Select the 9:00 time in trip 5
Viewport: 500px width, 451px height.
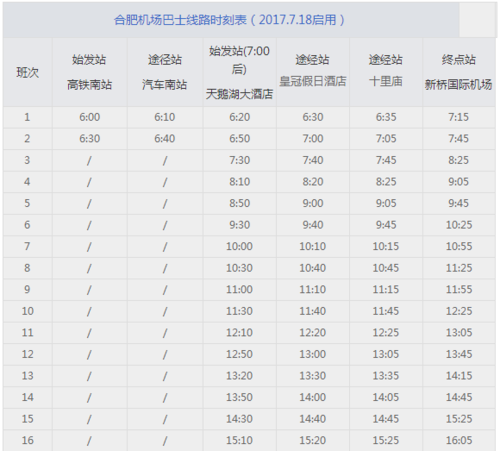coord(313,203)
